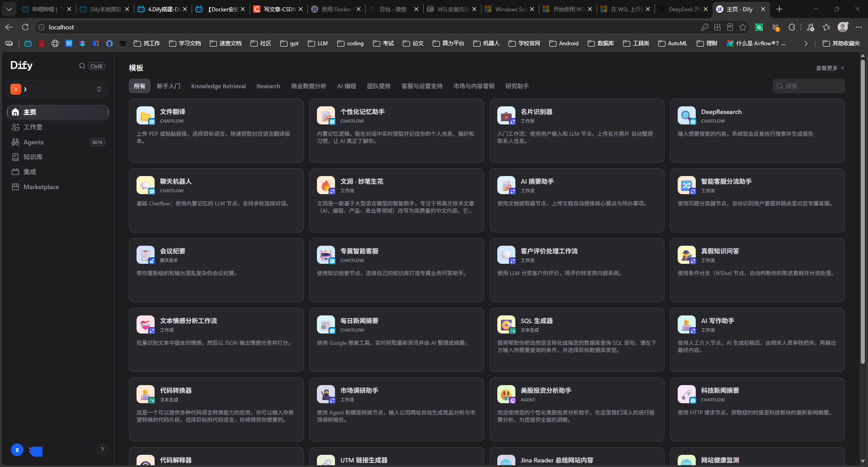Click the help question mark icon
The height and width of the screenshot is (467, 868).
click(102, 450)
